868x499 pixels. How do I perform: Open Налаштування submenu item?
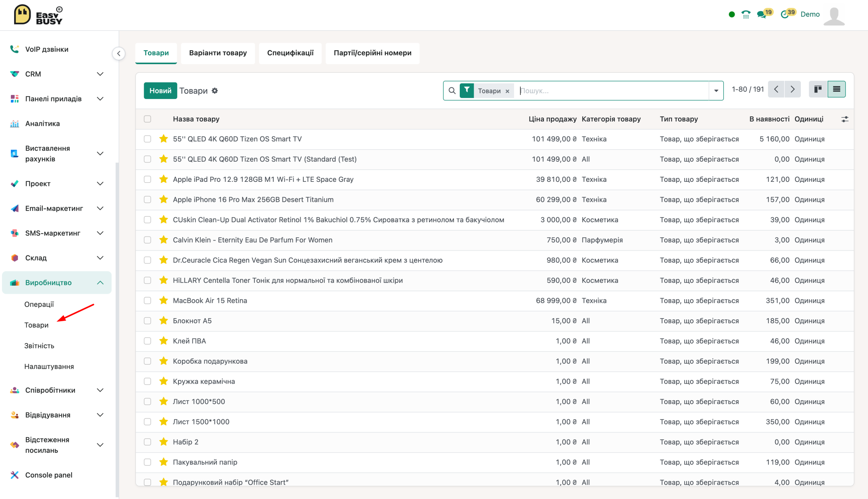tap(49, 367)
